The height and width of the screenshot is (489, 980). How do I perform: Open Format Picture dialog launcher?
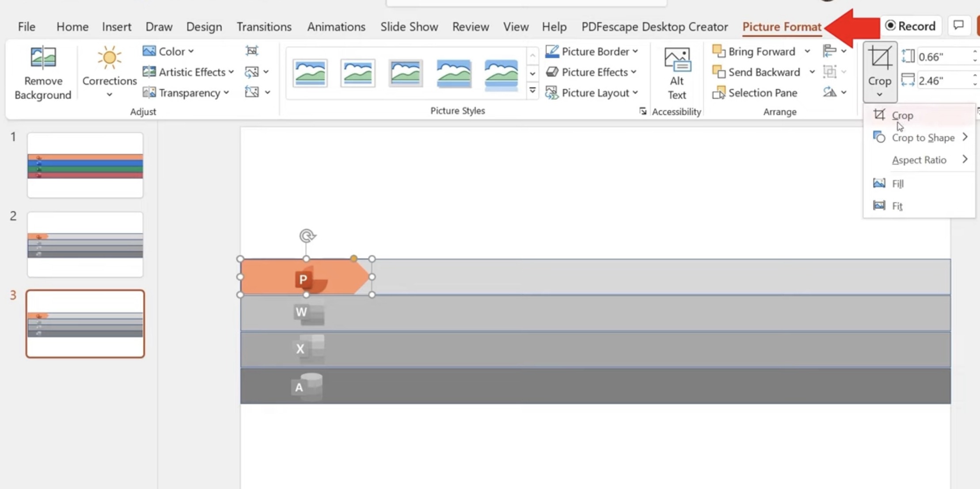pyautogui.click(x=642, y=111)
